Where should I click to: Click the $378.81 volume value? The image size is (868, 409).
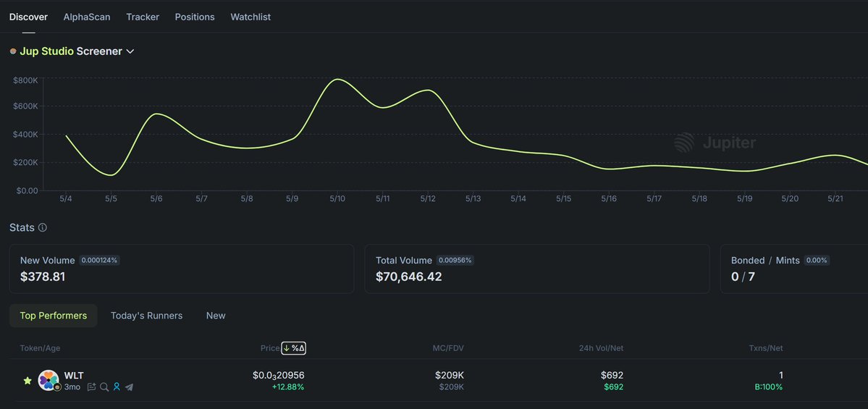[x=43, y=277]
